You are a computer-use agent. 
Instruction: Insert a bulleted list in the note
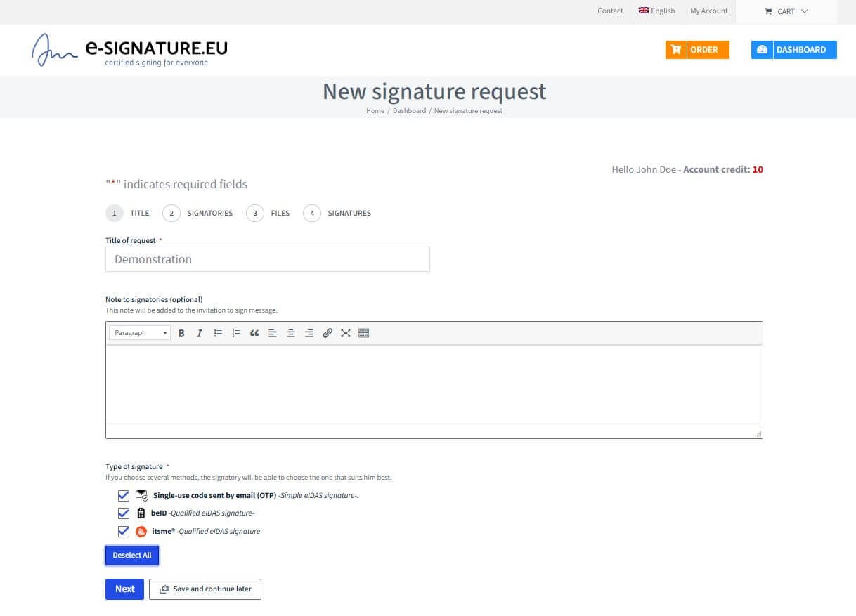pyautogui.click(x=218, y=333)
